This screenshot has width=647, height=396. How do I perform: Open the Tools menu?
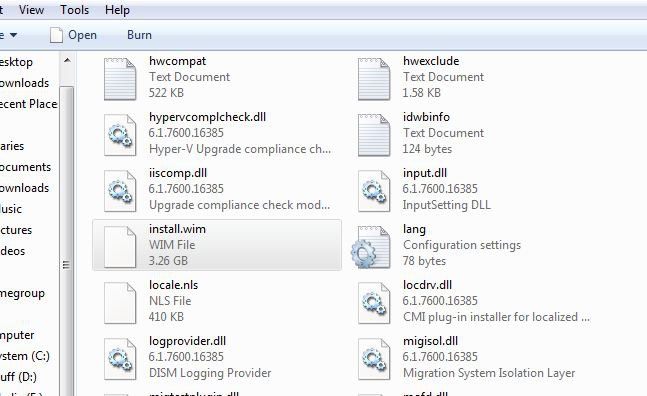[x=74, y=9]
